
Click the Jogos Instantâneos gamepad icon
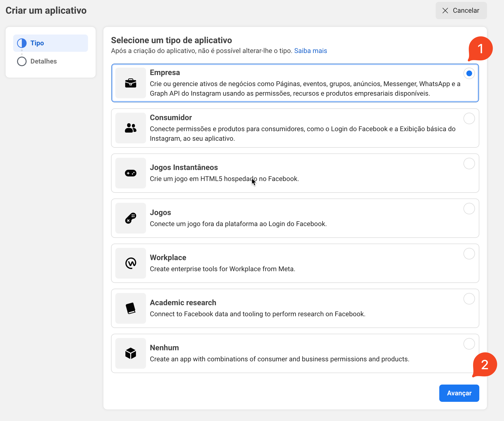tap(131, 173)
